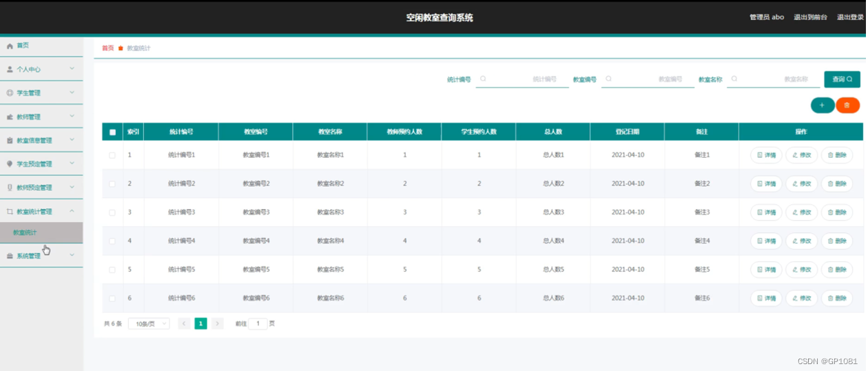This screenshot has height=371, width=868.
Task: Click 退出登录 in top bar
Action: coord(849,17)
